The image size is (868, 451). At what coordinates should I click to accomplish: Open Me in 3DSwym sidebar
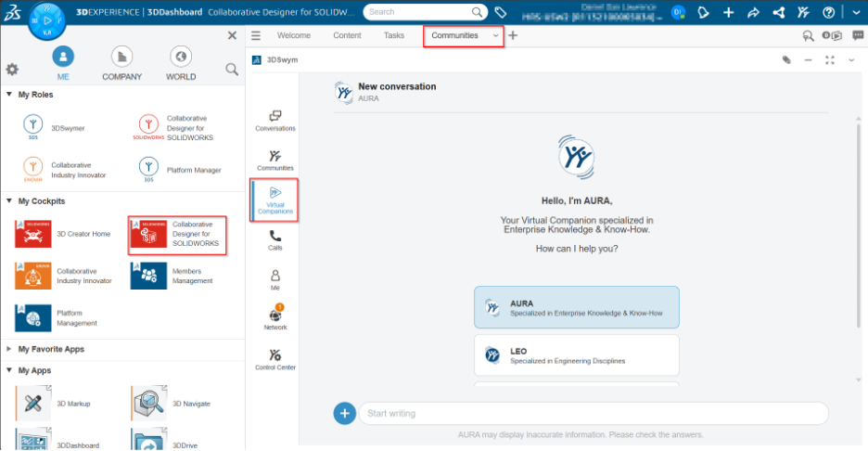[275, 280]
